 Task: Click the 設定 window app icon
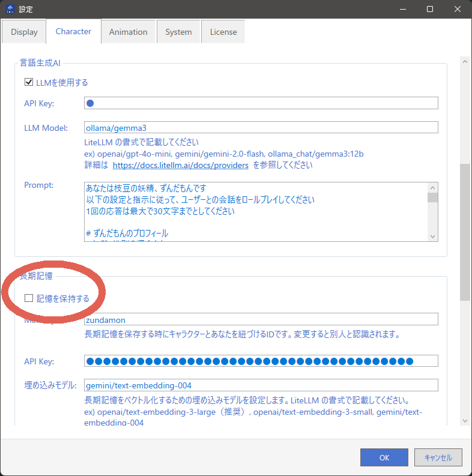point(10,9)
